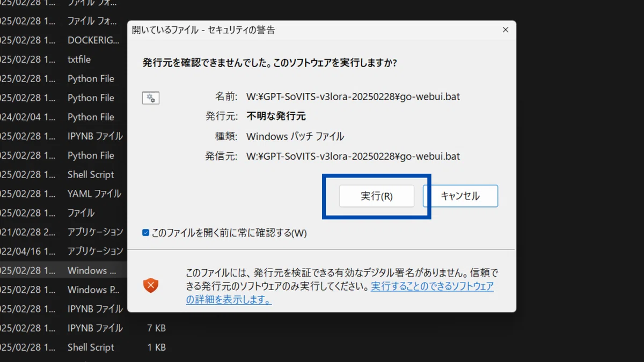This screenshot has width=644, height=362.
Task: Click the 発信元: label
Action: point(221,157)
